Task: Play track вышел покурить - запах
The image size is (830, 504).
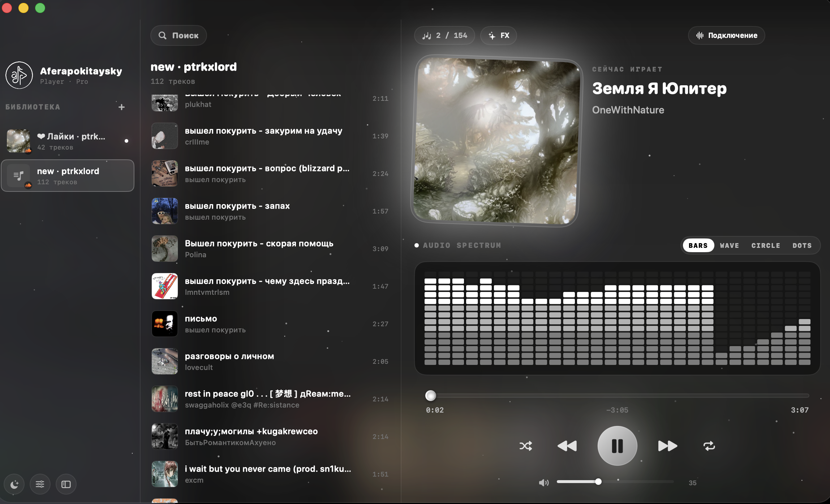Action: 270,211
